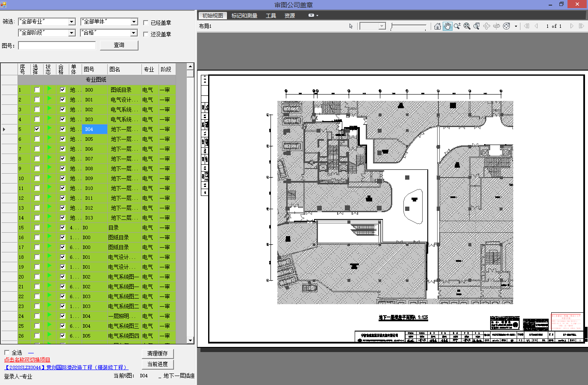Image resolution: width=588 pixels, height=385 pixels.
Task: Select the arrow pointer tool
Action: (351, 26)
